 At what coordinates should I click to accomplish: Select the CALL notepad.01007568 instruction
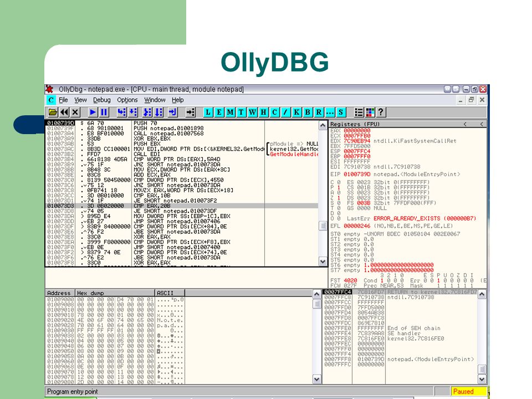(x=182, y=134)
